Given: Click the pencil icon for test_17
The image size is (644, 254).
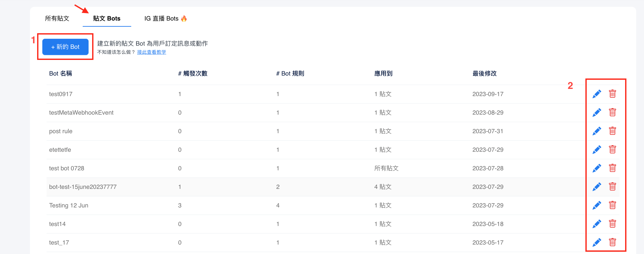Looking at the screenshot, I should tap(596, 243).
